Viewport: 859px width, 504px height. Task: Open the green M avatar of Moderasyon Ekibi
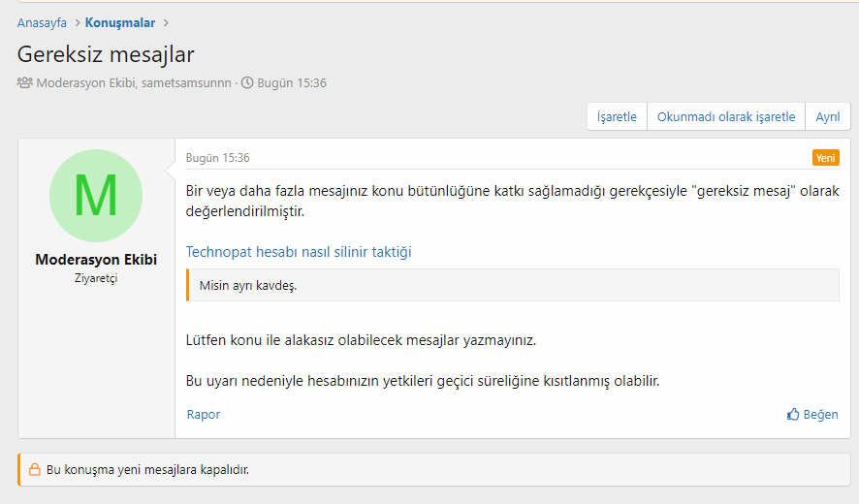(96, 196)
